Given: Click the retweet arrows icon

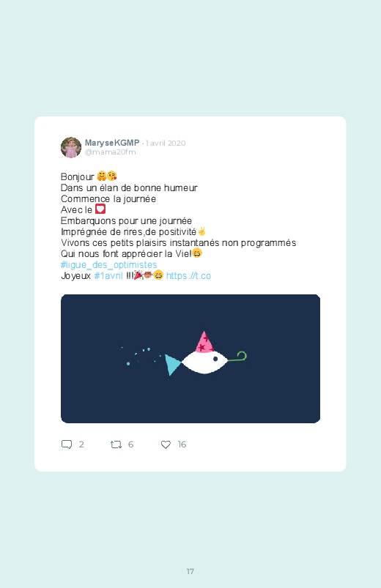Looking at the screenshot, I should coord(116,444).
